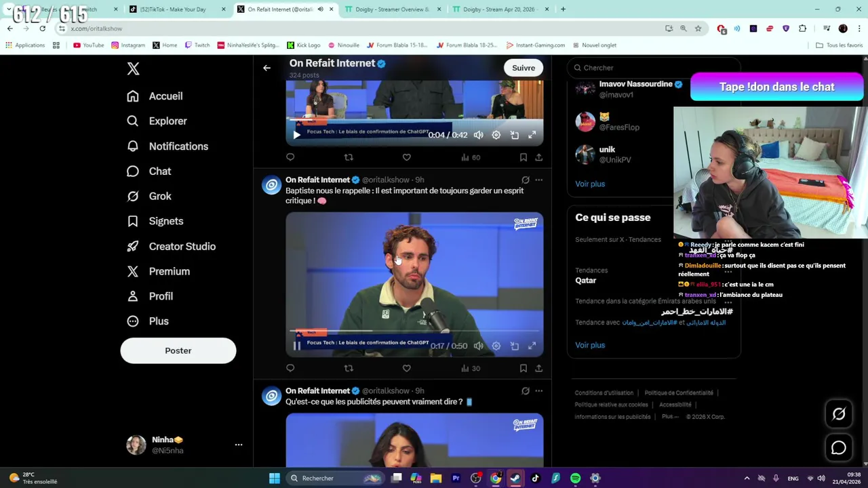Like the Baptiste post

(407, 368)
